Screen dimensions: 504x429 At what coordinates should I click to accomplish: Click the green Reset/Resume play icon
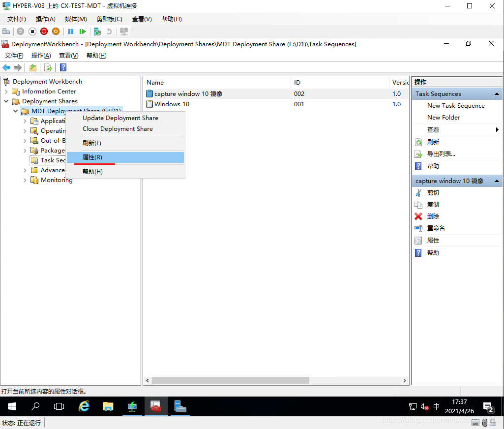(83, 31)
